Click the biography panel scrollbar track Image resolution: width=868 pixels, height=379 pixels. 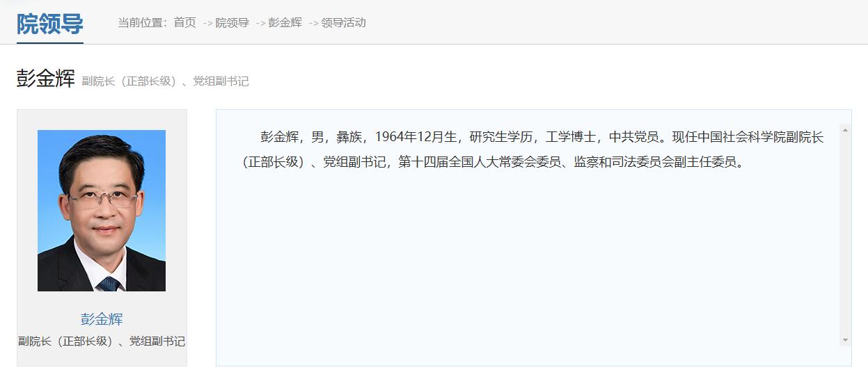[x=845, y=235]
